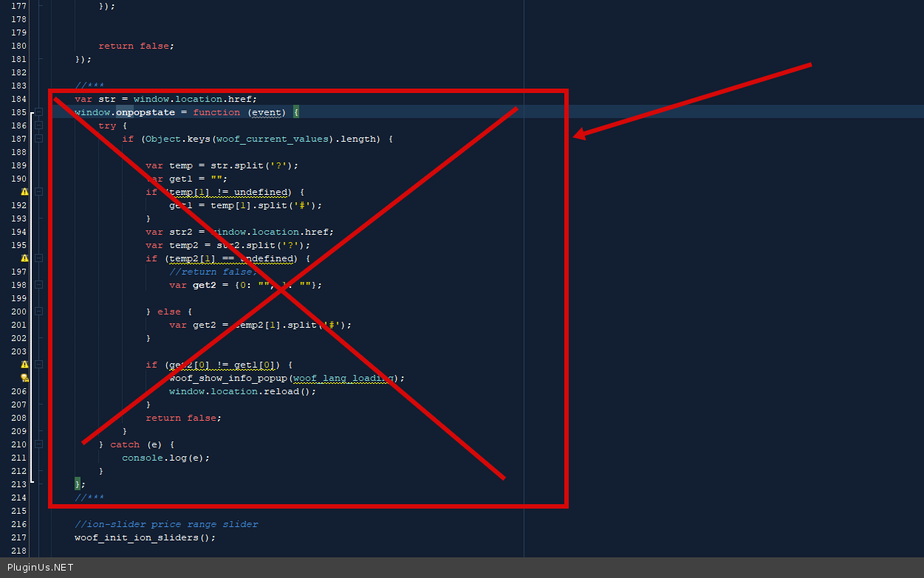Collapse the catch block at line 210
The height and width of the screenshot is (578, 924).
pyautogui.click(x=38, y=444)
